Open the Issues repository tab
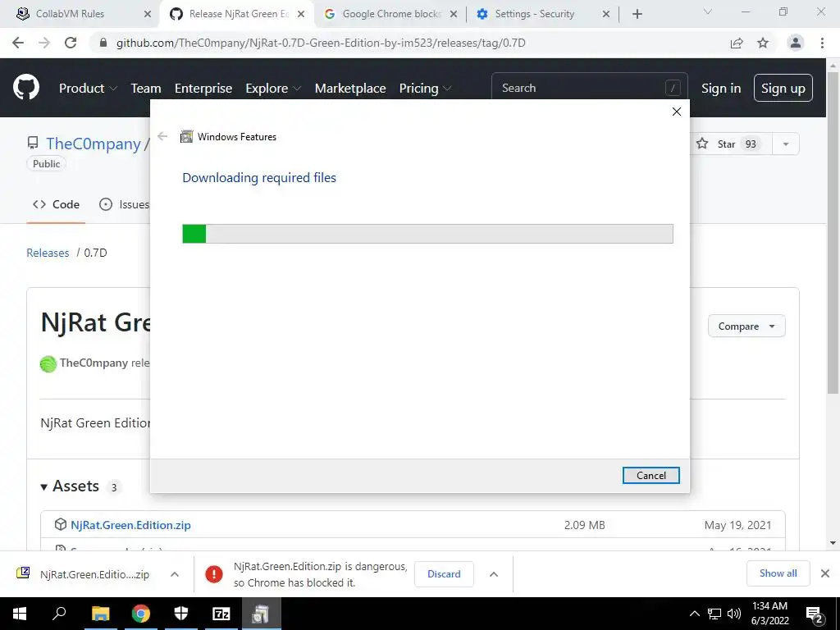Screen dimensions: 840x630 tap(124, 204)
